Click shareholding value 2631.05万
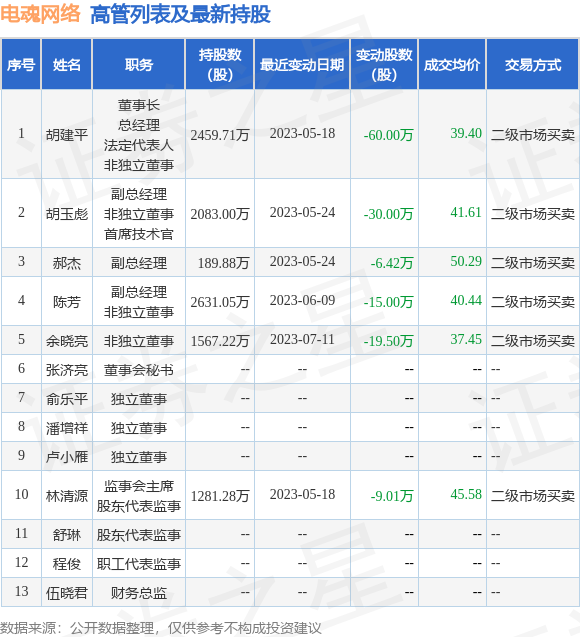580x637 pixels. (220, 302)
